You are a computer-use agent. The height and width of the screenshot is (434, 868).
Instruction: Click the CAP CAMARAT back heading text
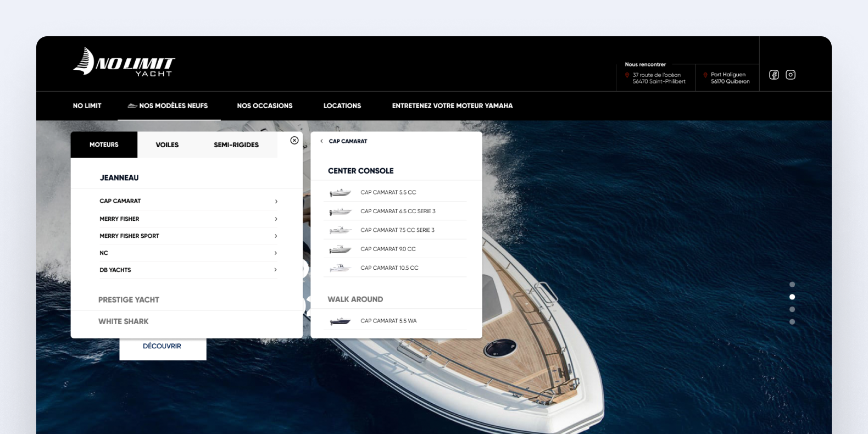click(348, 141)
